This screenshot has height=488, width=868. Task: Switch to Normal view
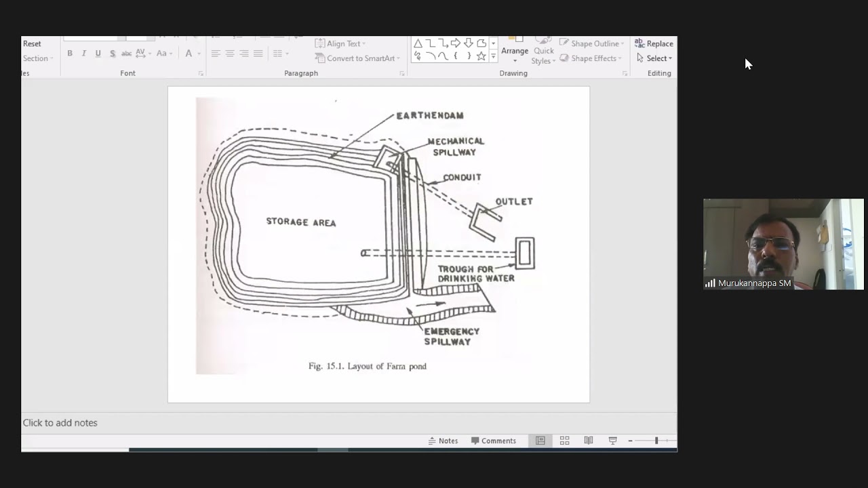point(540,441)
